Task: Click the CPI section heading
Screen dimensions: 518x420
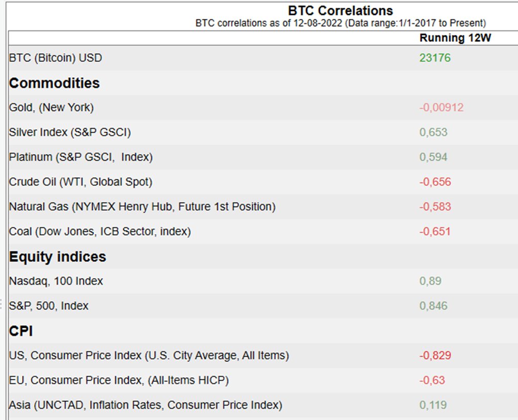Action: 21,331
